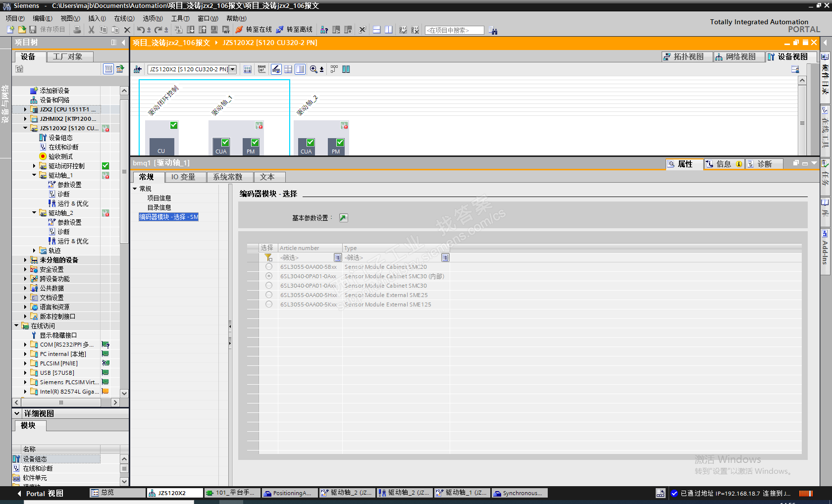Collapse JZS120X2 [S120 CU node

tap(25, 128)
